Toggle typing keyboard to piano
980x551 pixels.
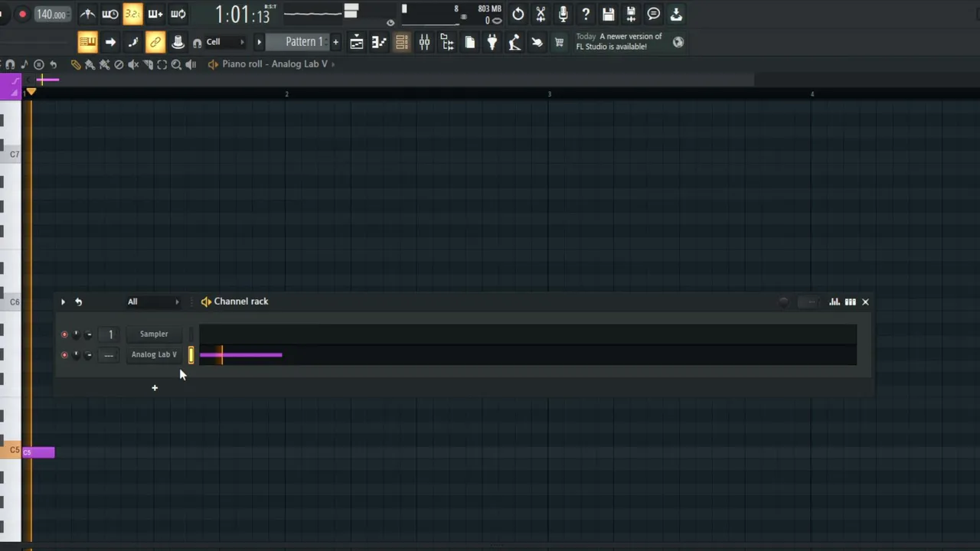(87, 42)
